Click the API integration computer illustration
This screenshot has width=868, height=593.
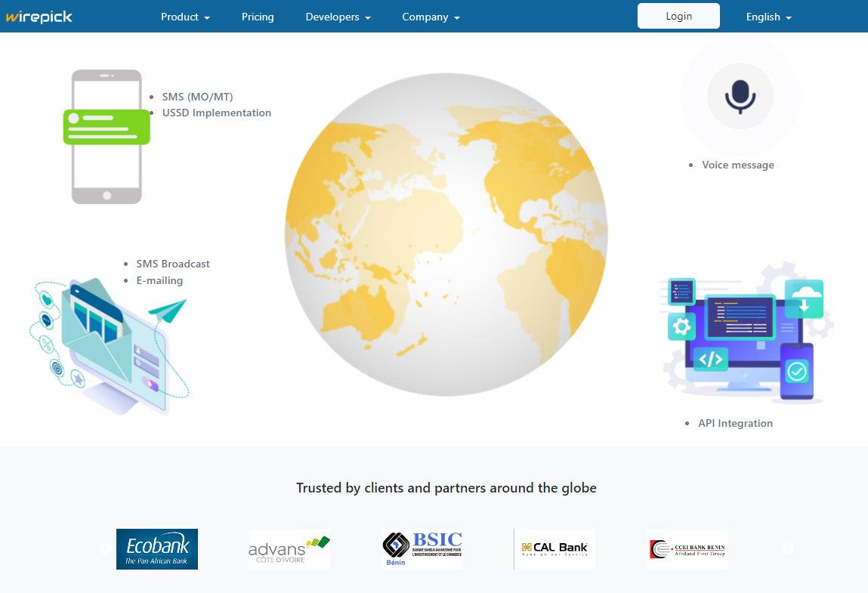point(747,334)
